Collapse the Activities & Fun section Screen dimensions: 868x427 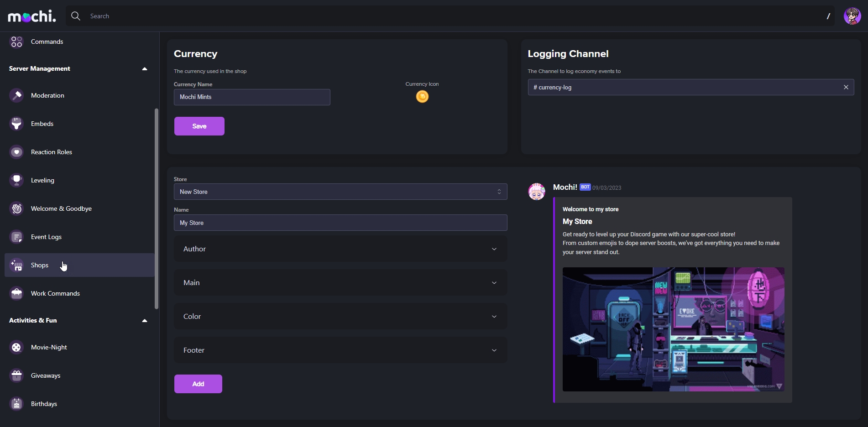click(x=145, y=321)
